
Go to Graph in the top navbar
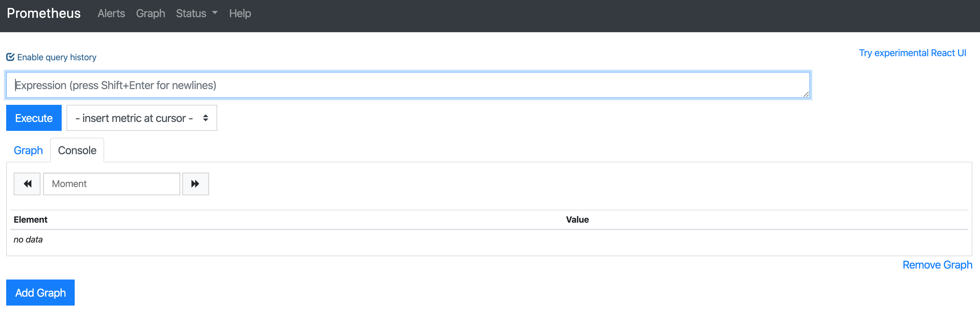pyautogui.click(x=151, y=13)
